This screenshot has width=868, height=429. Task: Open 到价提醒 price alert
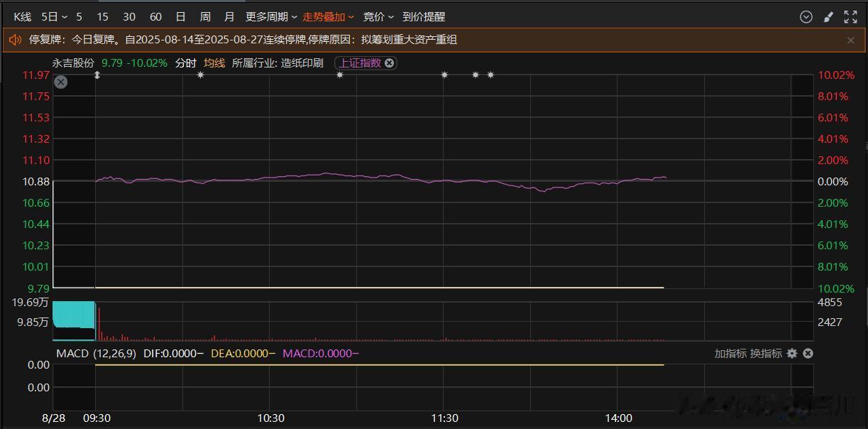tap(424, 17)
